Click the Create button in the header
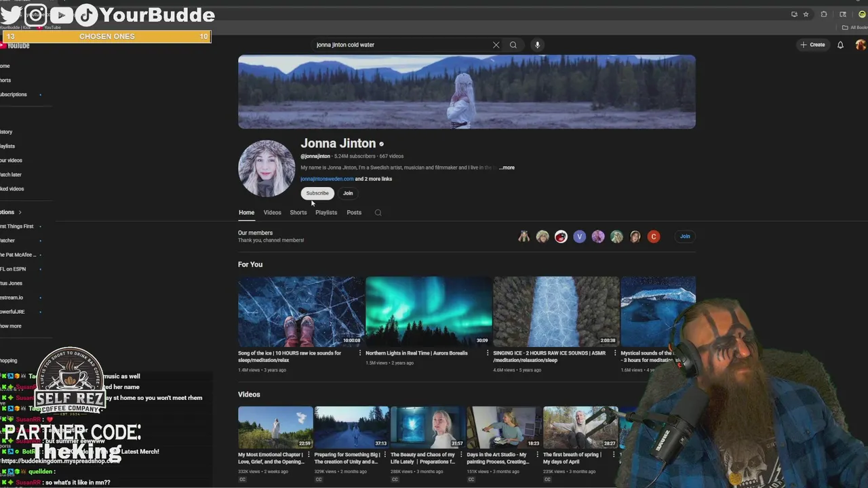This screenshot has height=488, width=868. point(812,45)
